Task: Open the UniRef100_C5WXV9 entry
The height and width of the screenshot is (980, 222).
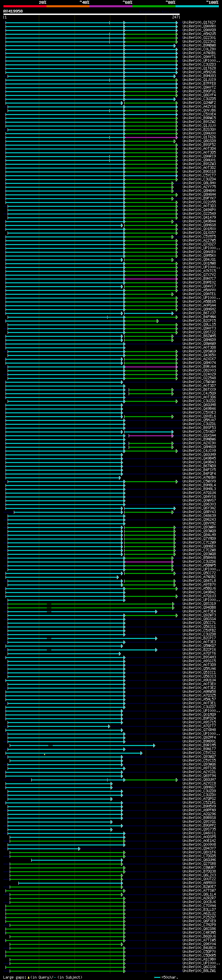Action: point(199,481)
